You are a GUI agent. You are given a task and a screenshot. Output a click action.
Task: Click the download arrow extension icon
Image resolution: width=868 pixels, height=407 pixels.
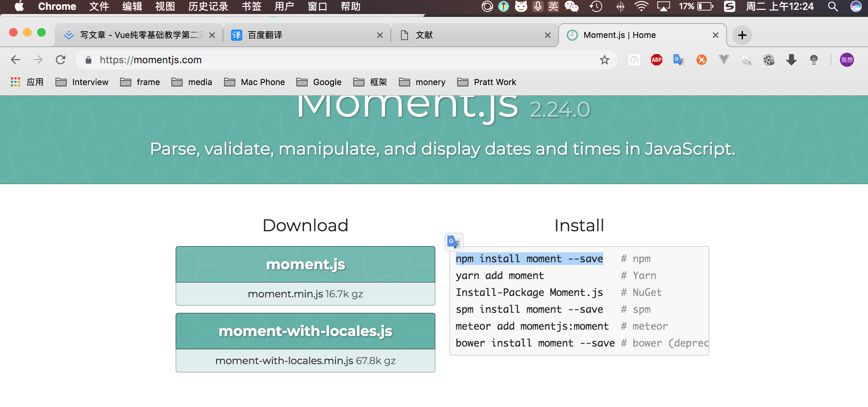pyautogui.click(x=791, y=60)
